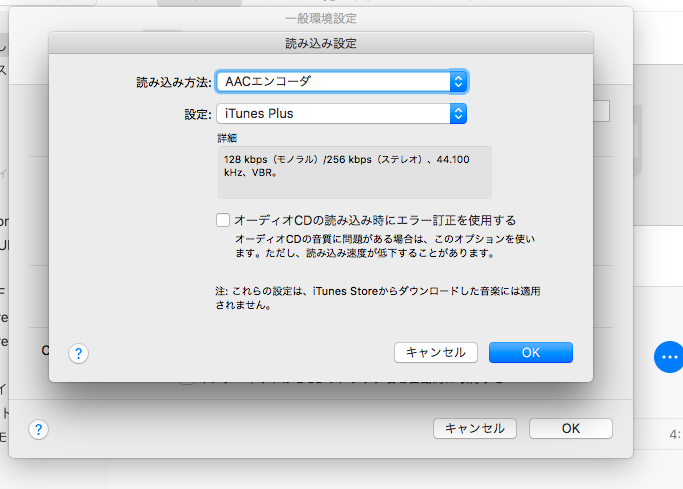Click キャンセル in the 一般環境設定 window
The image size is (683, 489).
[x=475, y=428]
